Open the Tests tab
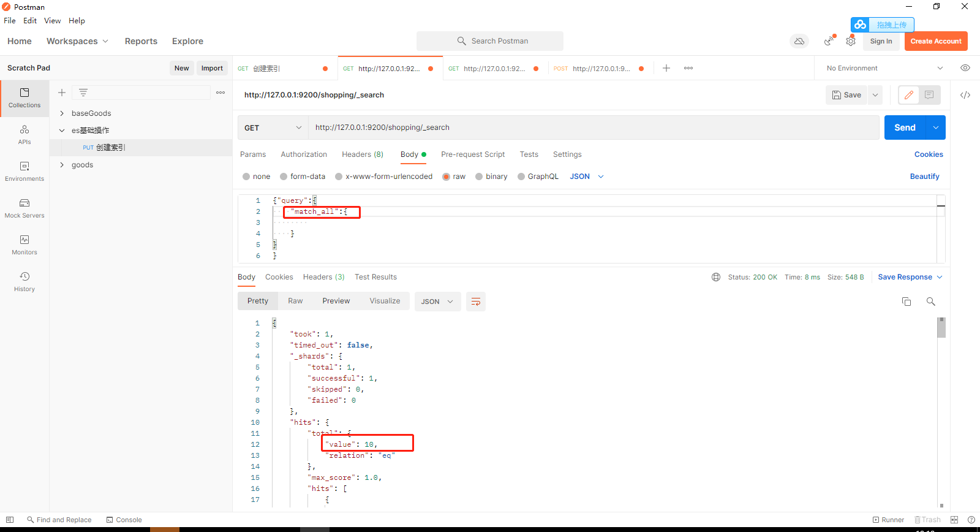Viewport: 980px width, 532px height. (529, 154)
